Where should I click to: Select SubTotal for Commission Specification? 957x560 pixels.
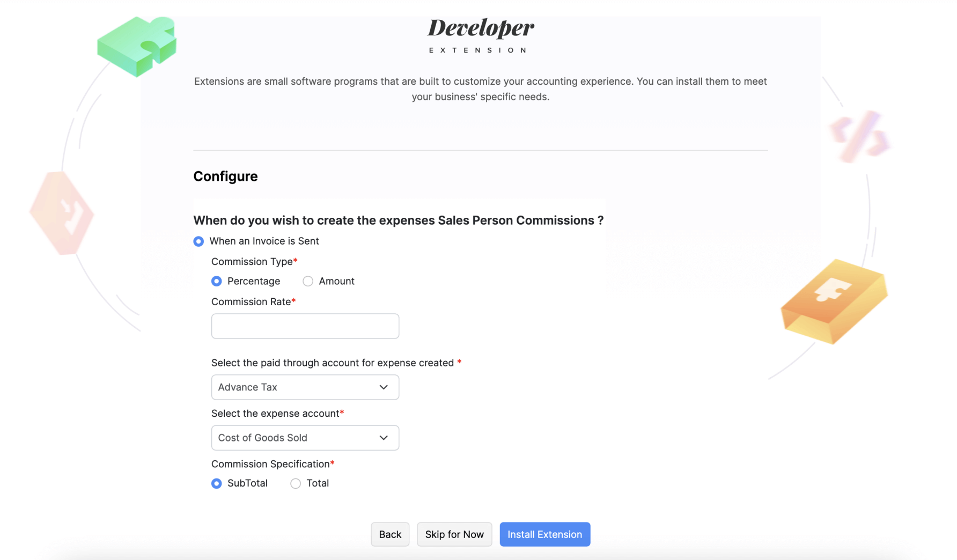coord(216,483)
